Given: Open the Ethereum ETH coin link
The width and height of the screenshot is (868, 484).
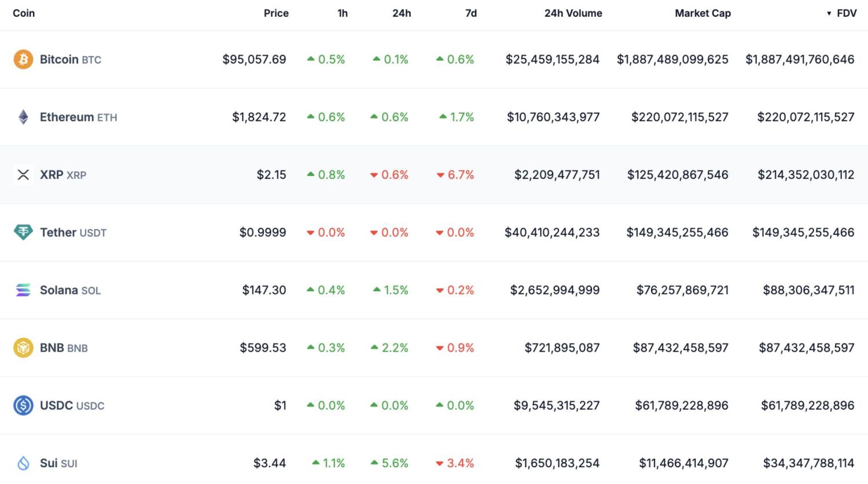Looking at the screenshot, I should [x=78, y=117].
